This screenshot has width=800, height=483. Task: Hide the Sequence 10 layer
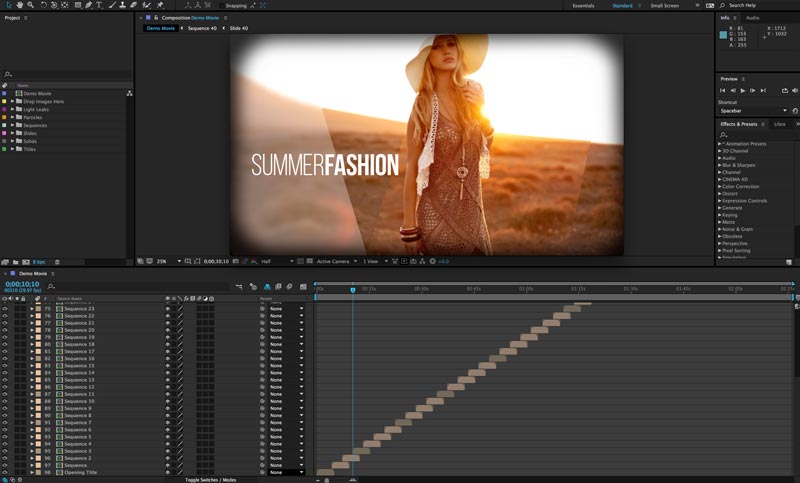[5, 401]
